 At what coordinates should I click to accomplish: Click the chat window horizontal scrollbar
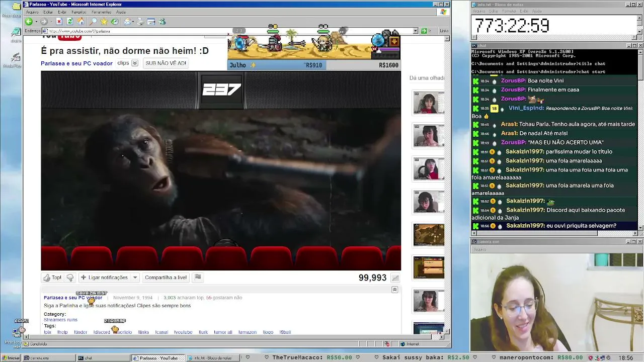click(x=554, y=233)
